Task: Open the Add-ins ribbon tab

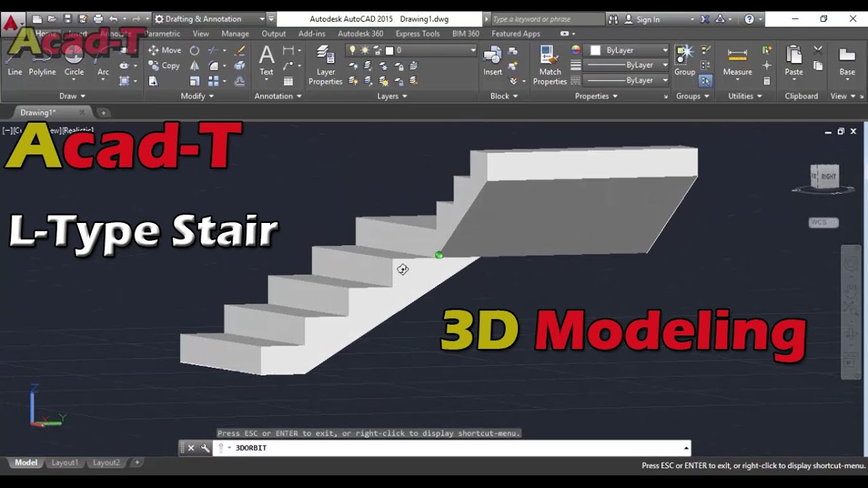Action: 312,33
